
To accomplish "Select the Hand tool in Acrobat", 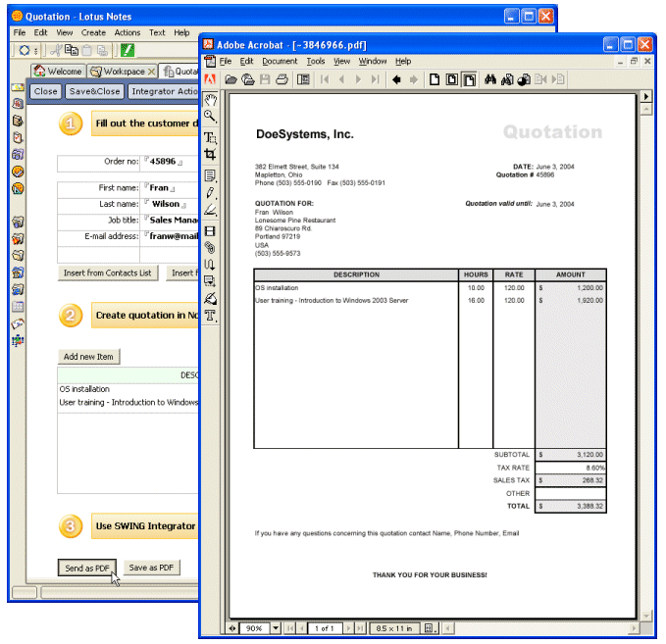I will click(x=210, y=100).
